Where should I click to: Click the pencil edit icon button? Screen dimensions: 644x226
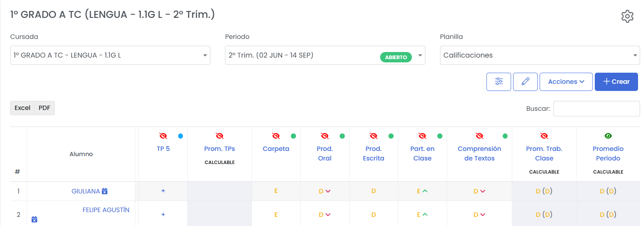point(525,81)
